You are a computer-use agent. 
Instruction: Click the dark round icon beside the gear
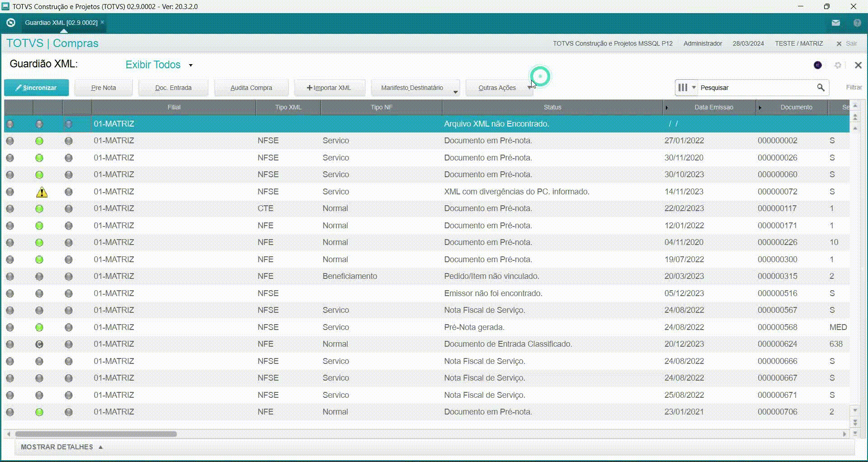point(817,65)
